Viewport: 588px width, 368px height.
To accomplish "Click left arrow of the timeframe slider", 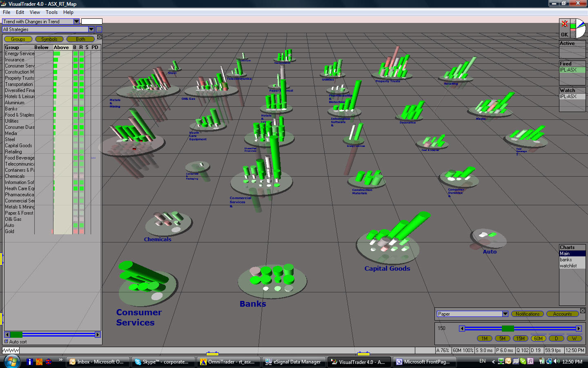I will pyautogui.click(x=462, y=328).
